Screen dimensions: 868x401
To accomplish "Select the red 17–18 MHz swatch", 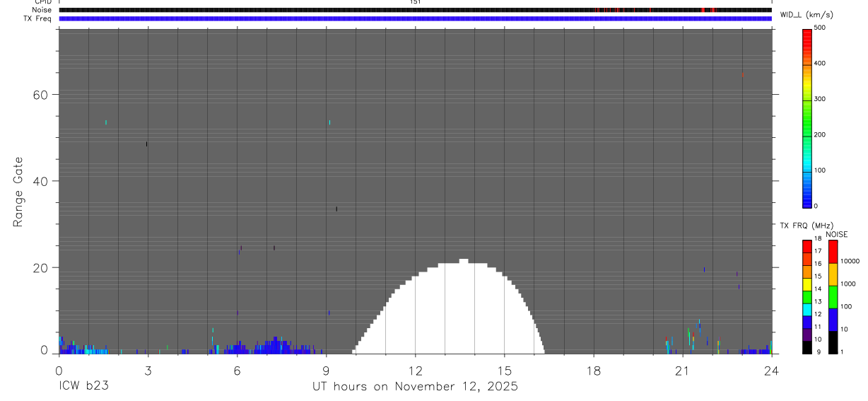I will pyautogui.click(x=807, y=247).
